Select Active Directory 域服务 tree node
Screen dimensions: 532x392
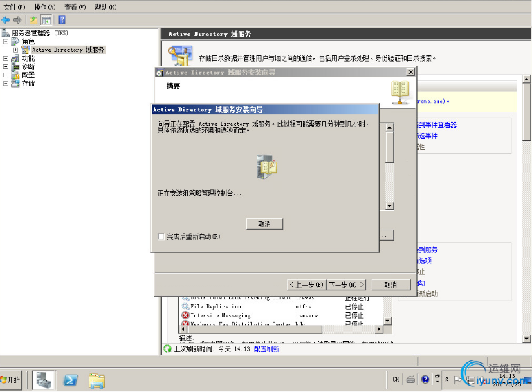(68, 50)
